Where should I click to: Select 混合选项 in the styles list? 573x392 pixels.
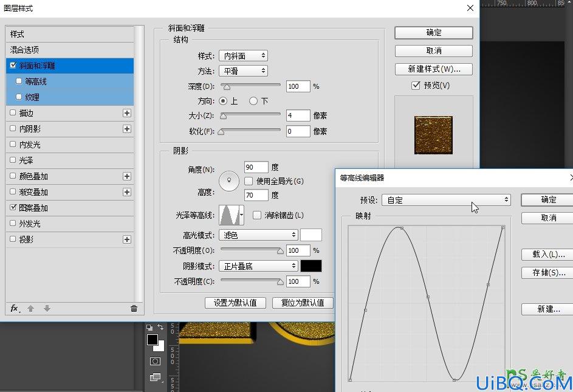tap(69, 50)
